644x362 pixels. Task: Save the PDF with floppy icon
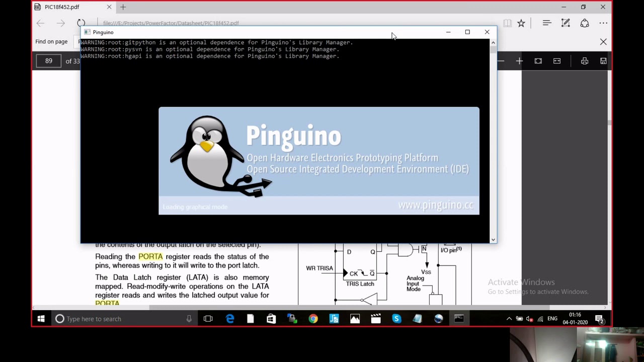[x=603, y=61]
